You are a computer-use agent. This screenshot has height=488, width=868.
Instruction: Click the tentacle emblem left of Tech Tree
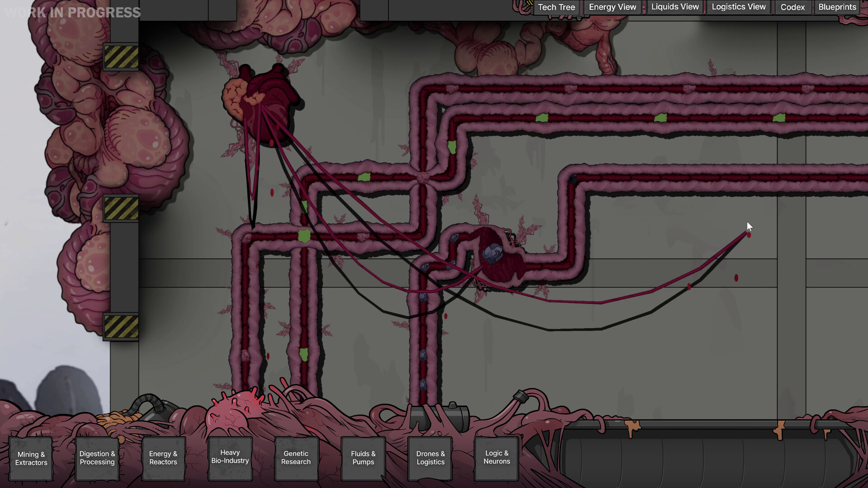pyautogui.click(x=523, y=6)
